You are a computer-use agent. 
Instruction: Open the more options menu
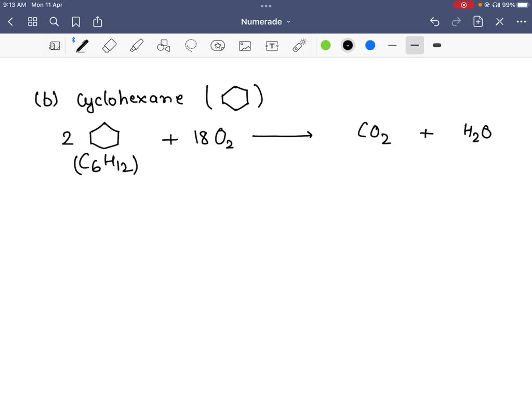tap(521, 22)
